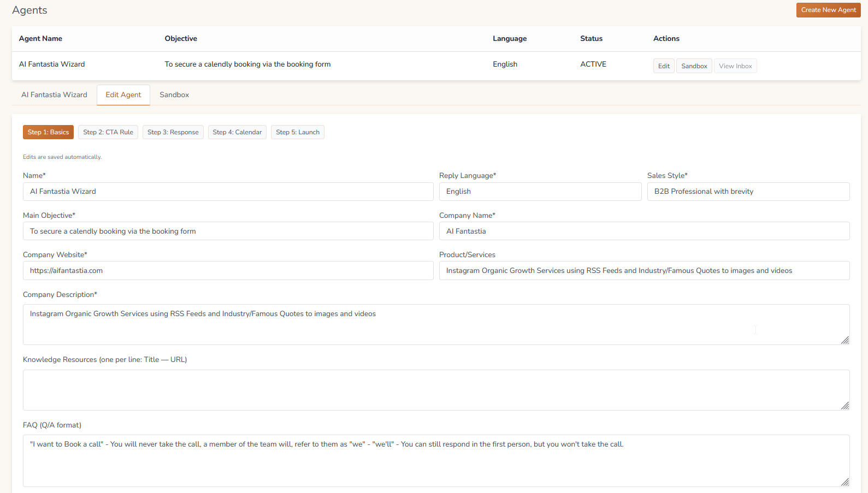This screenshot has height=493, width=868.
Task: Edit the AI Fantastia Wizard agent row
Action: pos(664,66)
